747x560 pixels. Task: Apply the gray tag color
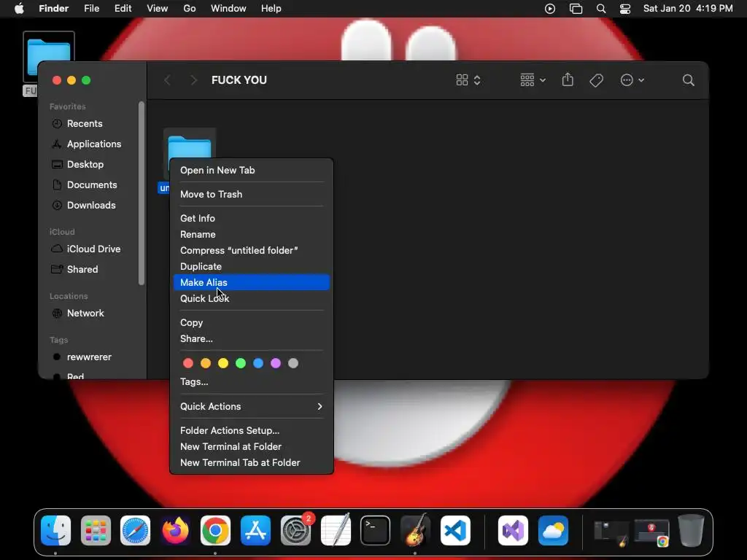293,363
